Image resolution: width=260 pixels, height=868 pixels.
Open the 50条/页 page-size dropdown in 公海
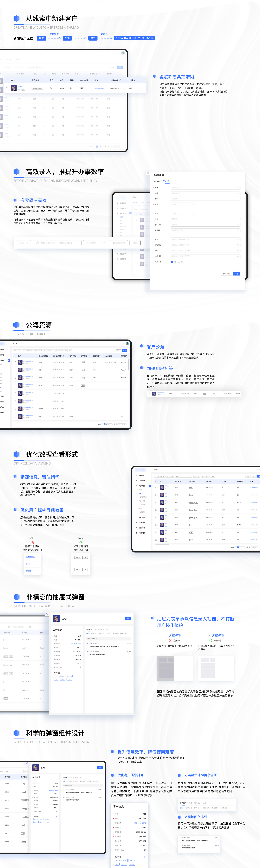(122, 424)
